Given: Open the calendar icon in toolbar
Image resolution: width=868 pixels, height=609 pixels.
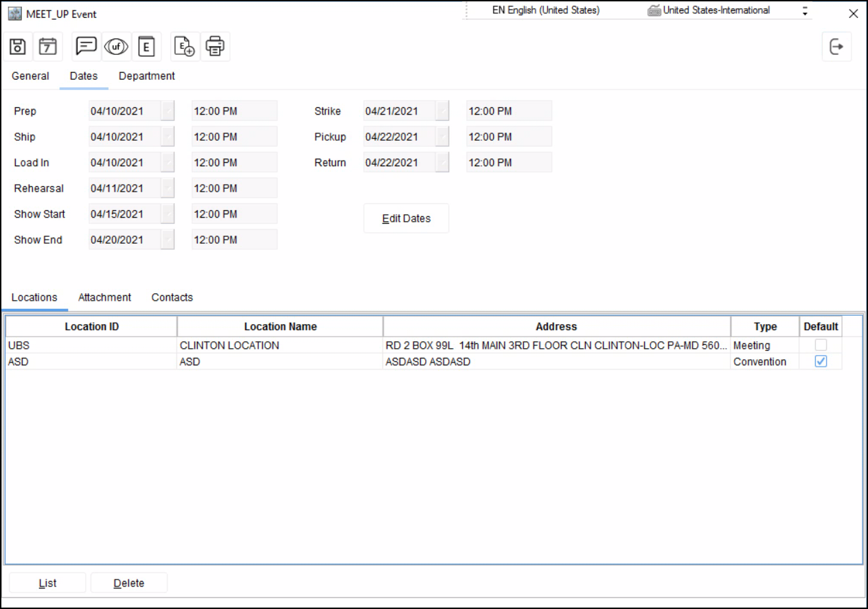Looking at the screenshot, I should [47, 47].
